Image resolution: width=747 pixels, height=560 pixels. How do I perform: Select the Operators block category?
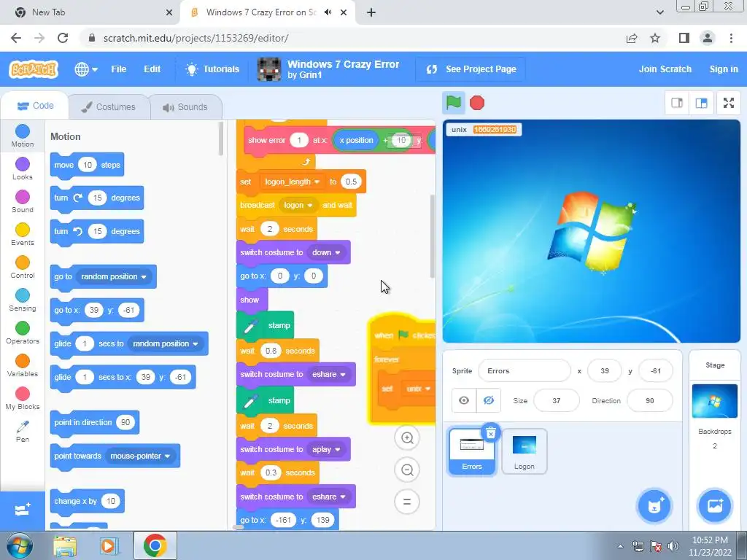pos(23,332)
